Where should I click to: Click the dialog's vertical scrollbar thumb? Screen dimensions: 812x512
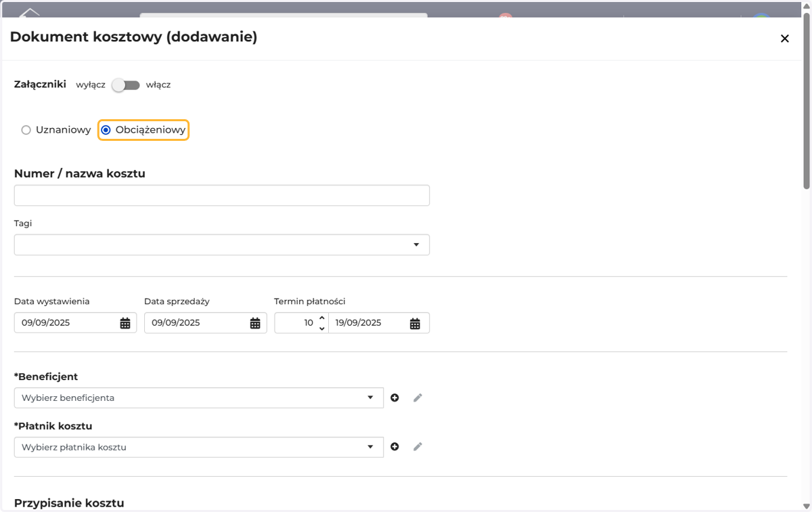point(807,102)
